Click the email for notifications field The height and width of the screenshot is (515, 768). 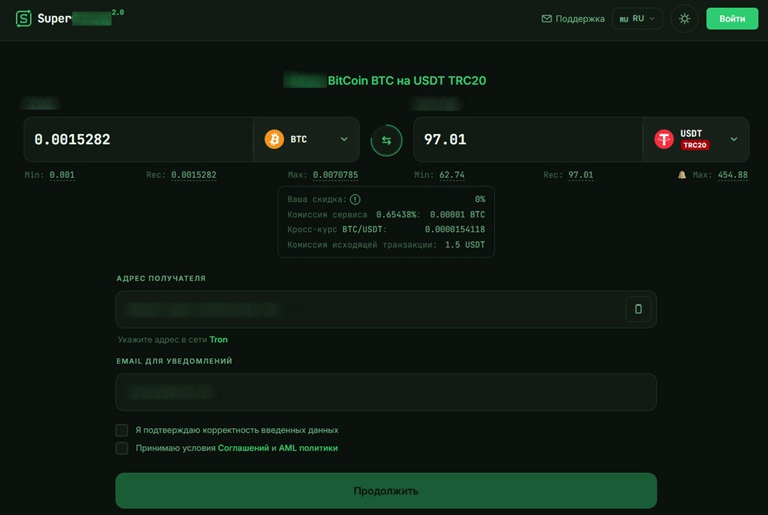pyautogui.click(x=386, y=392)
